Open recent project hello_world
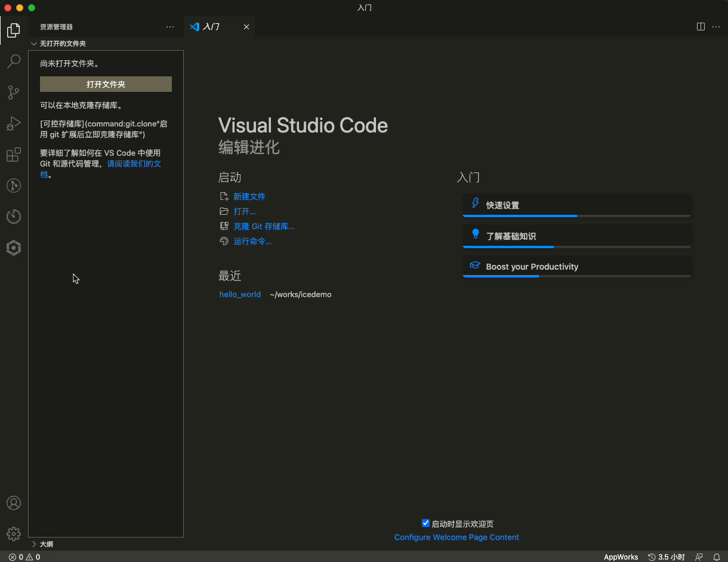This screenshot has width=728, height=562. 240,294
